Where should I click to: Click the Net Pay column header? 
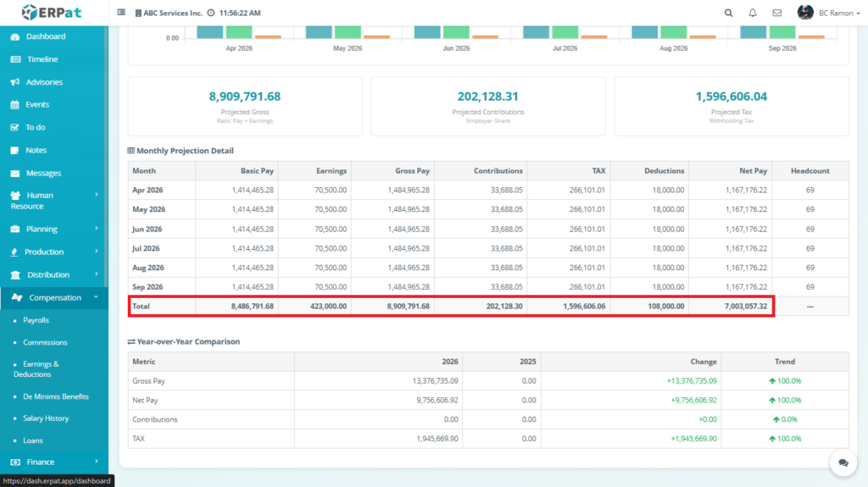tap(754, 171)
